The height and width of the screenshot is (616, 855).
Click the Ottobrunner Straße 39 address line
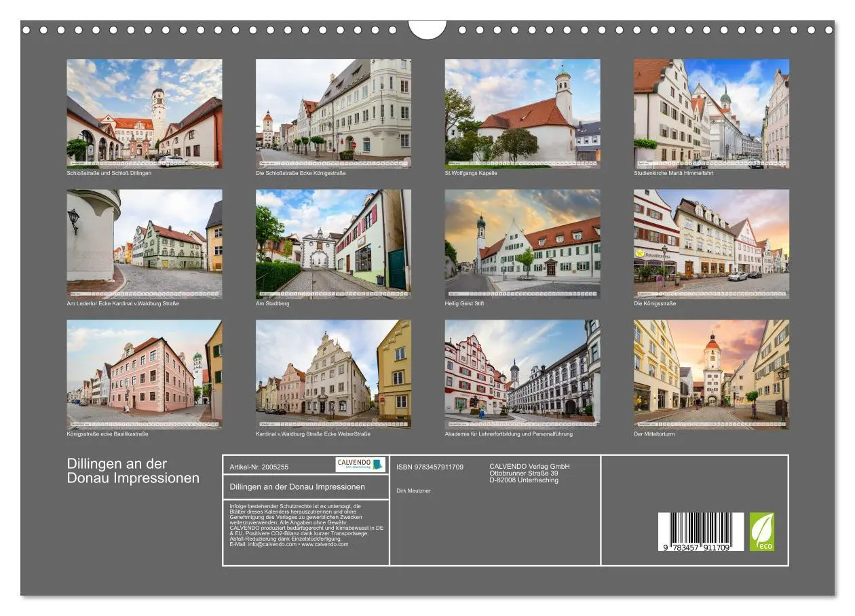pyautogui.click(x=524, y=473)
